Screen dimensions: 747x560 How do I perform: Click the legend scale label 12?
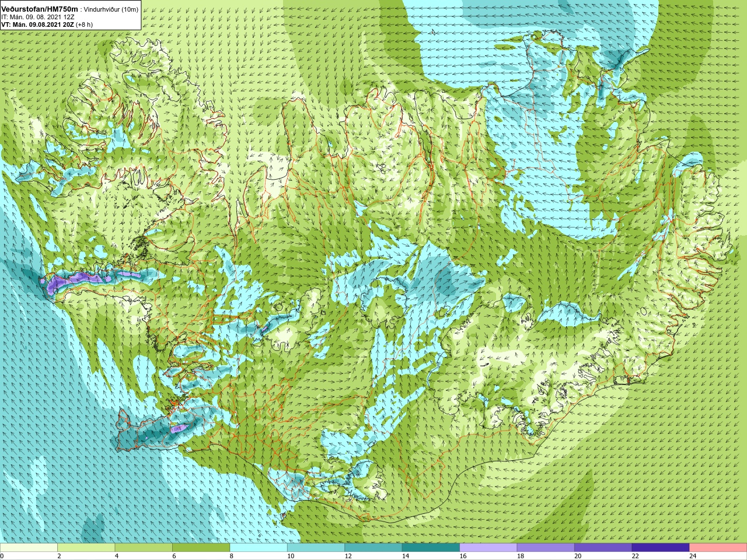click(348, 556)
